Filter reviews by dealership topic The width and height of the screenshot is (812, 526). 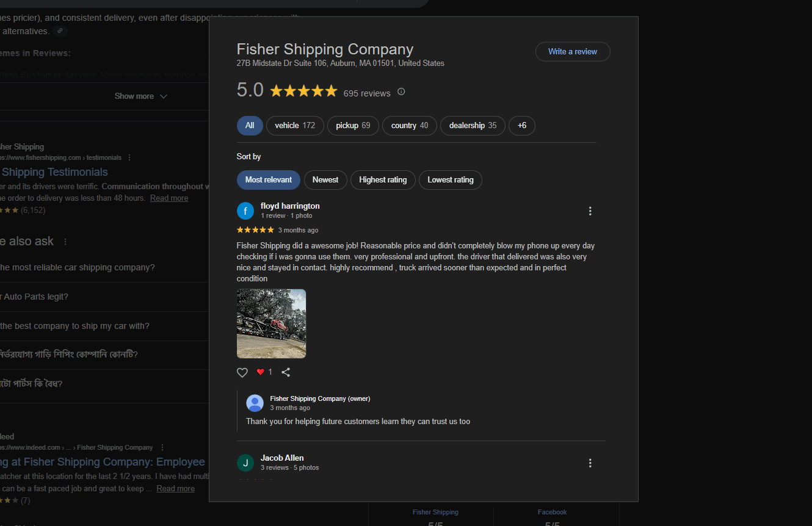click(473, 126)
